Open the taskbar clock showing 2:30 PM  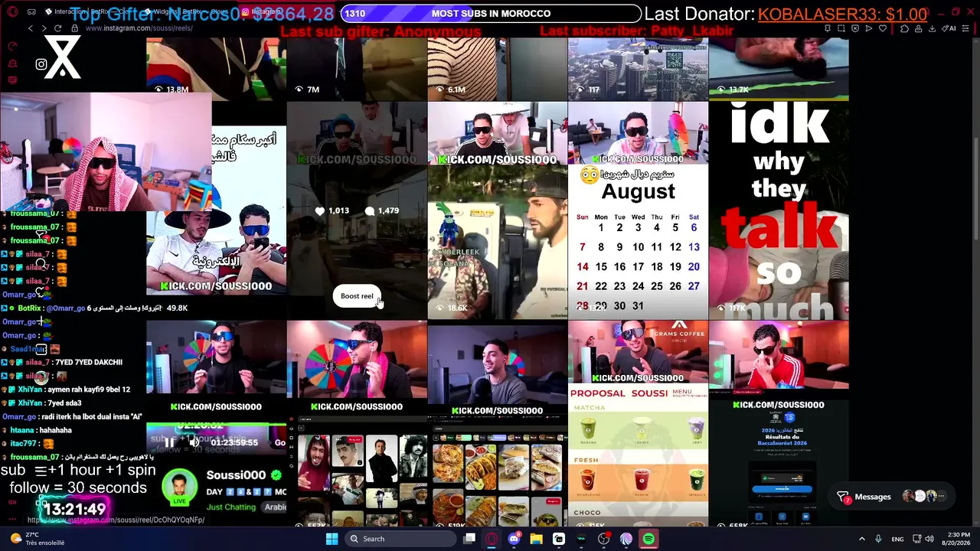(x=958, y=539)
